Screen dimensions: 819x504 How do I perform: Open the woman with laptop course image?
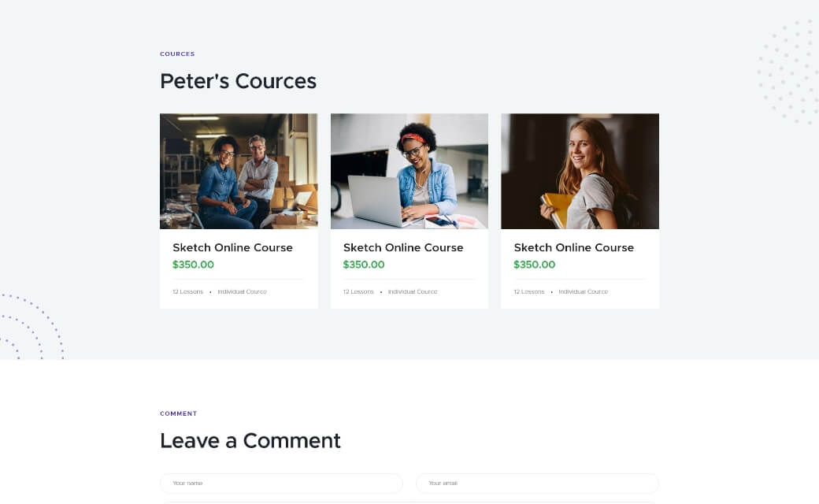click(x=409, y=172)
